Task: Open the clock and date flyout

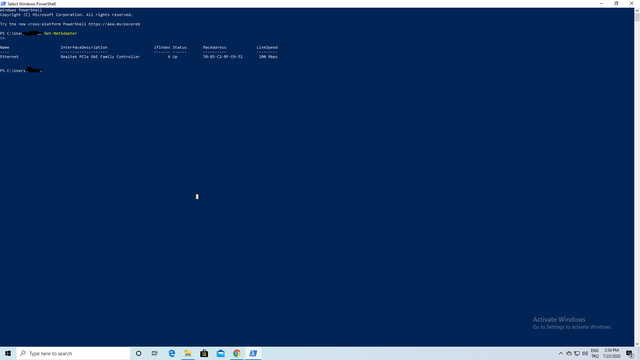Action: click(611, 353)
